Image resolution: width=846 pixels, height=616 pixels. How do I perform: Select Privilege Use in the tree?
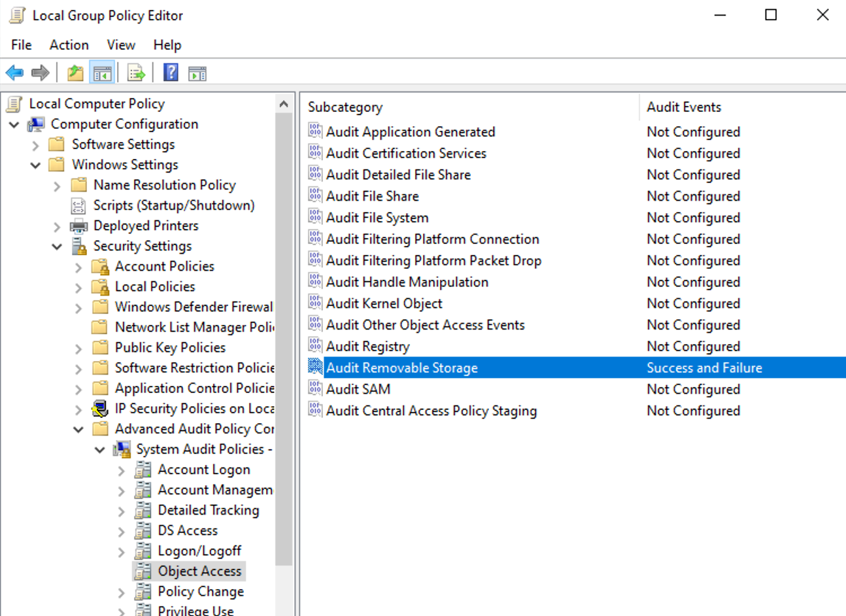(x=195, y=610)
